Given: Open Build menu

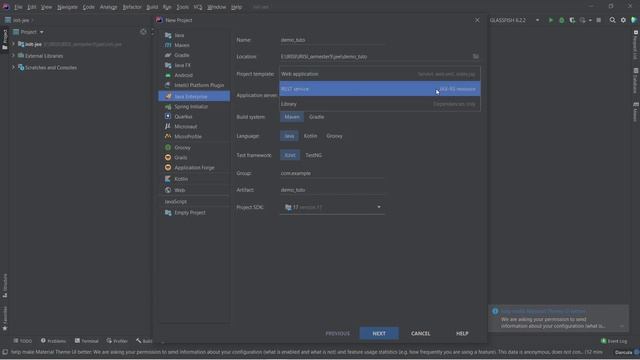Looking at the screenshot, I should [152, 7].
